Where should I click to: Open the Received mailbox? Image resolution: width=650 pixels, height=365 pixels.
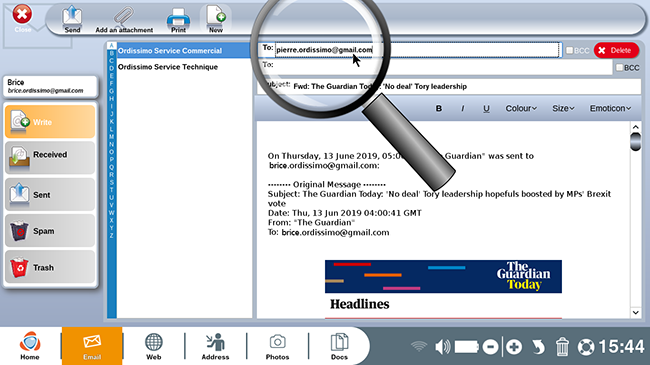(50, 158)
